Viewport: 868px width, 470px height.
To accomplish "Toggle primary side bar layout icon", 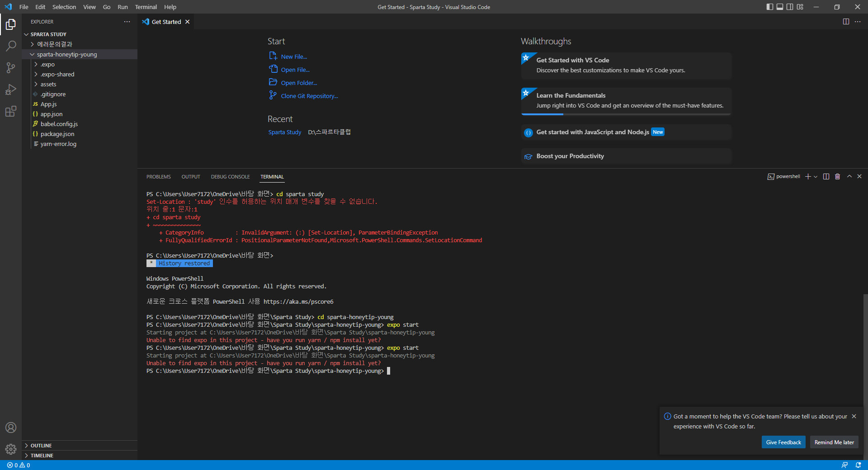I will [770, 7].
